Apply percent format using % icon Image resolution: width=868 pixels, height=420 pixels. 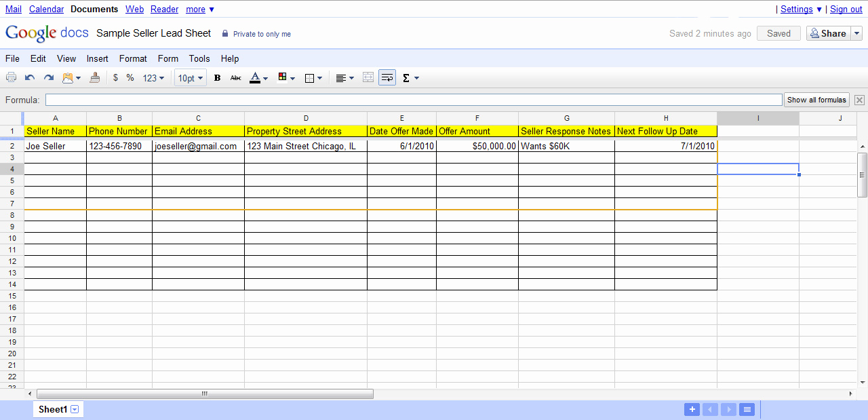point(130,78)
